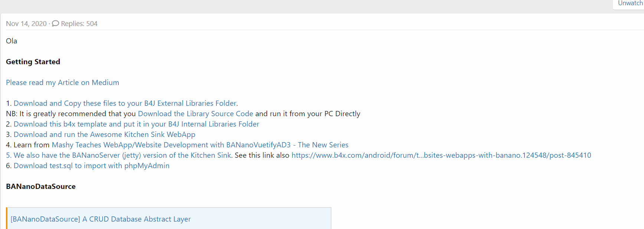Open the Awesome Kitchen Sink WebApp link

pos(104,134)
